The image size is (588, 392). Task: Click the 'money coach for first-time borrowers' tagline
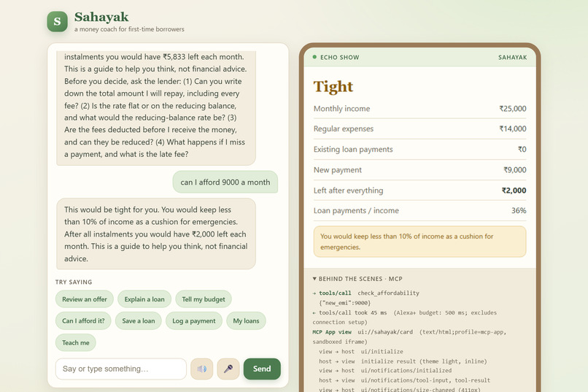pyautogui.click(x=129, y=29)
